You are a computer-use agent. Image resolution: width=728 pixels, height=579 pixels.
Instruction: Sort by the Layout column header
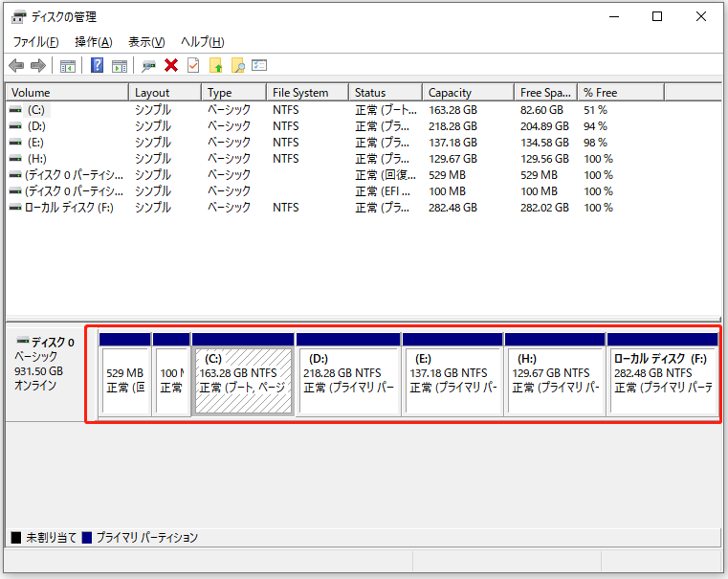pos(165,93)
